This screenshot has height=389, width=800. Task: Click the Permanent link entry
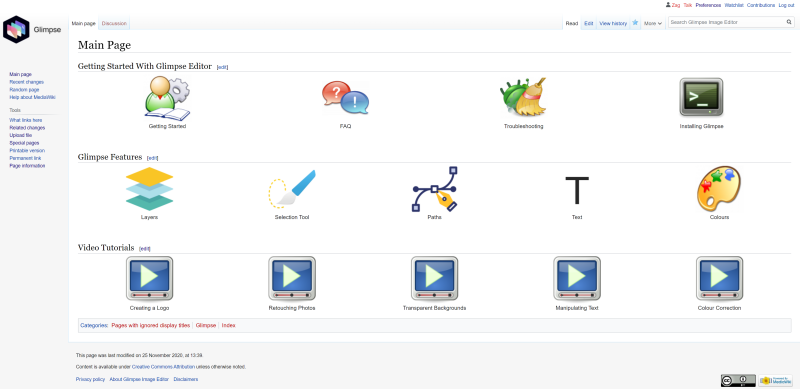pyautogui.click(x=25, y=158)
